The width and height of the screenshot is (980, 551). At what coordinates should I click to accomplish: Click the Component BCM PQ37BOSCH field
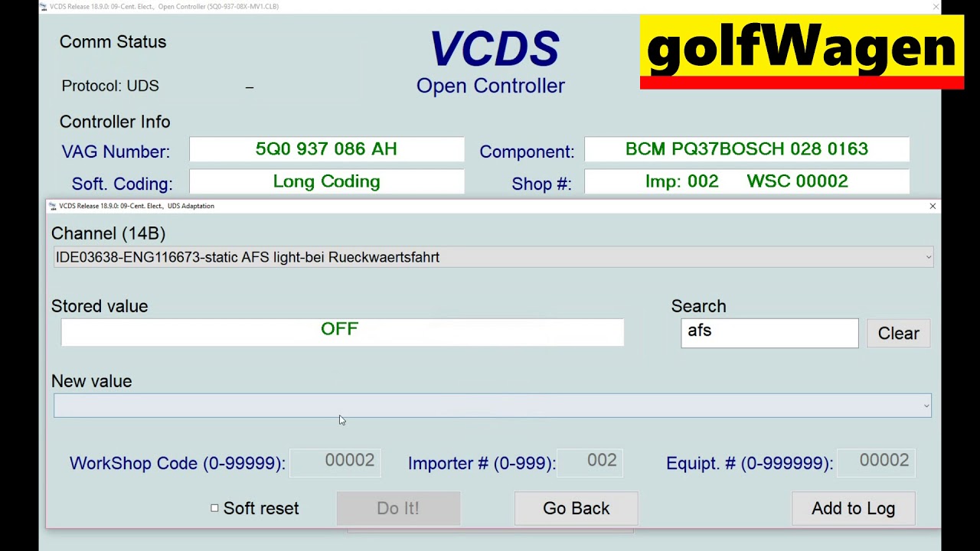746,150
